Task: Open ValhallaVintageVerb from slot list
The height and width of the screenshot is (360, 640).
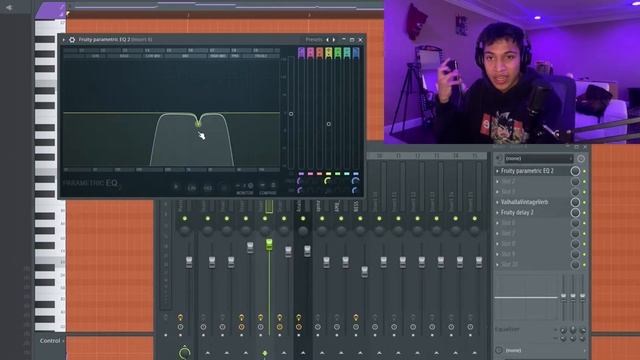Action: point(524,202)
